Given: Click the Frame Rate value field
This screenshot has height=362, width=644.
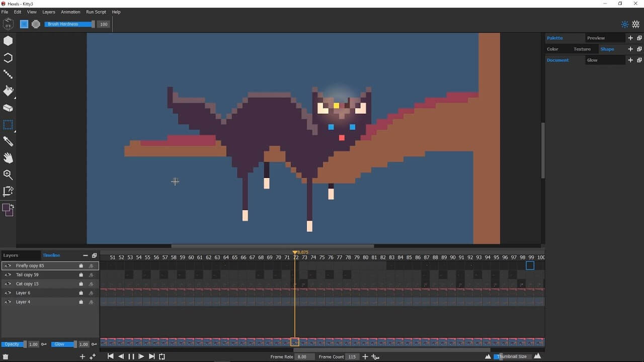Looking at the screenshot, I should pyautogui.click(x=305, y=357).
